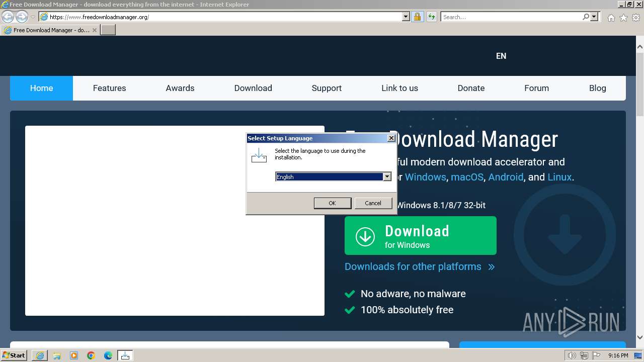
Task: Click the circled arrow in Download button
Action: [x=365, y=236]
